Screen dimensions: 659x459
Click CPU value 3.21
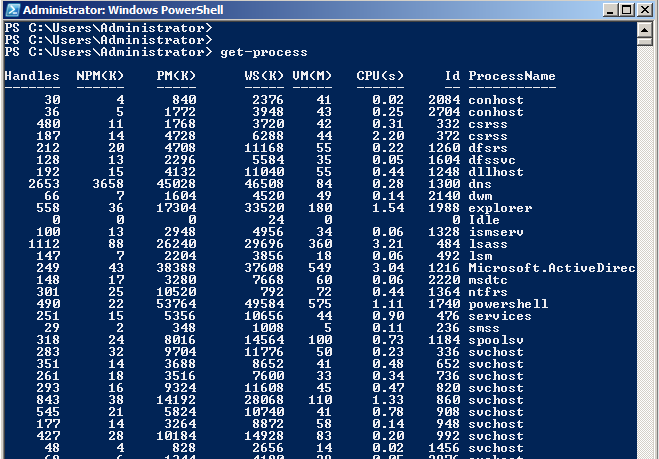(x=388, y=244)
